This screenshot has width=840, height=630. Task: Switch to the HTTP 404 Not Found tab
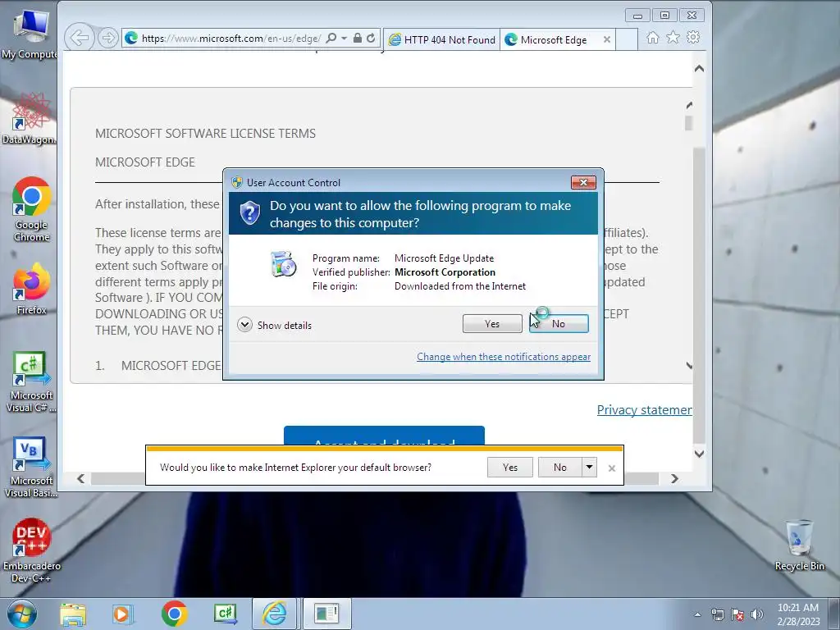coord(442,39)
